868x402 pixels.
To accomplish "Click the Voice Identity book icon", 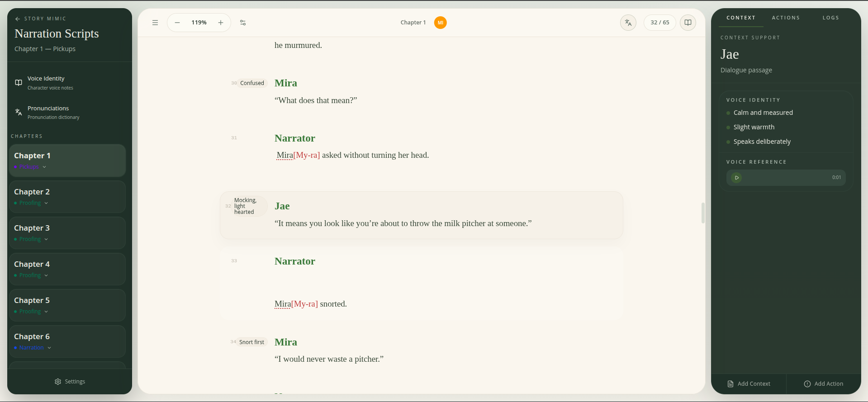I will click(19, 83).
